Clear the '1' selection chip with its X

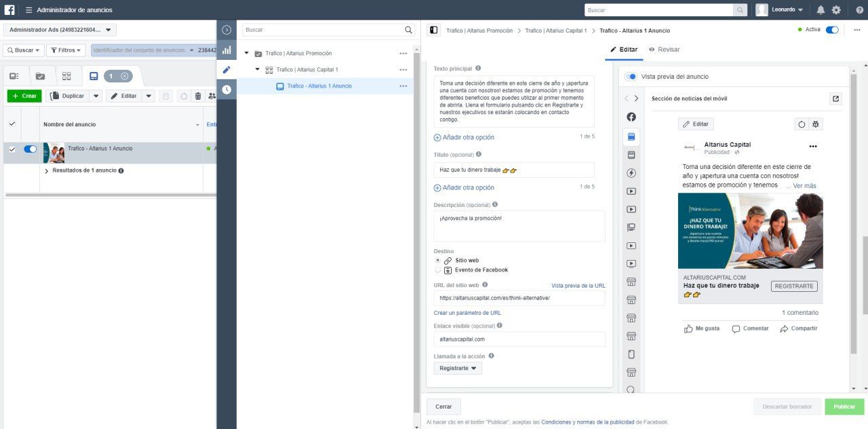(x=124, y=76)
